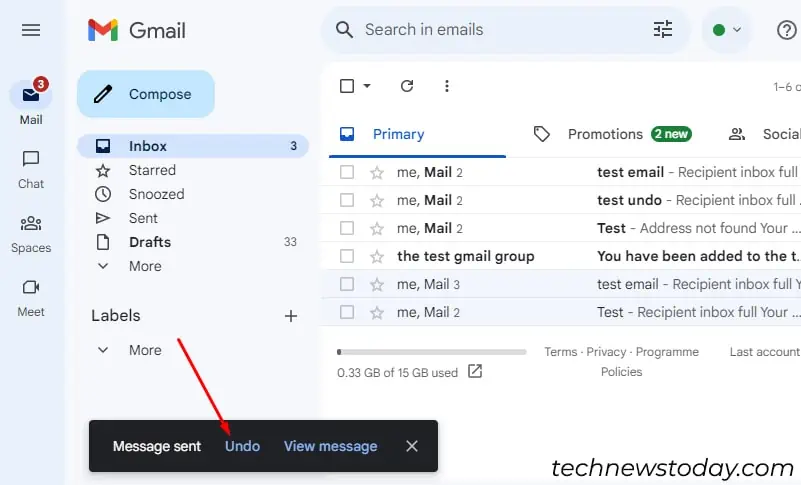Open the 'test undo' email subject
The width and height of the screenshot is (801, 485).
[629, 200]
